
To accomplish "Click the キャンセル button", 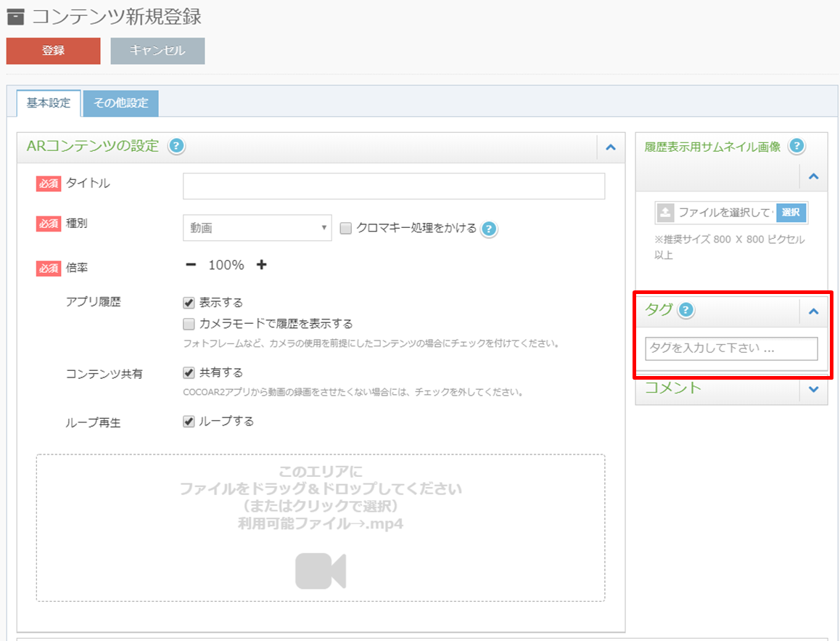I will pos(157,51).
